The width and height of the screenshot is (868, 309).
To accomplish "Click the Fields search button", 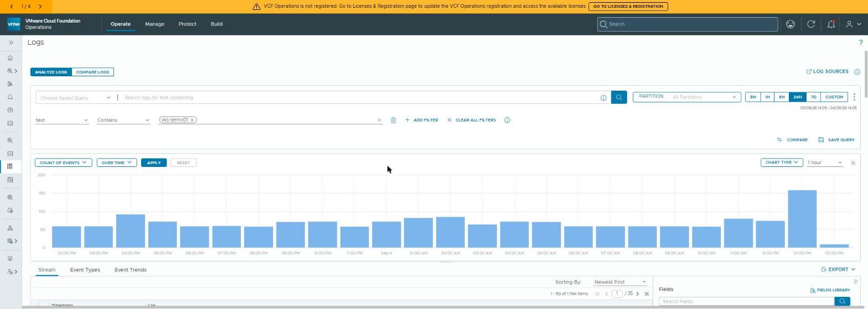I will 842,301.
